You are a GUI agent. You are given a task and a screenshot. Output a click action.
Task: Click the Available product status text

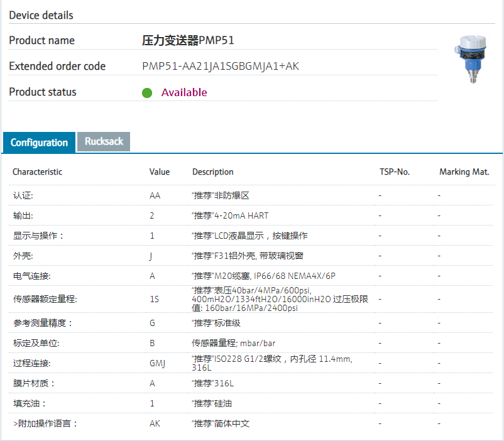[x=184, y=92]
